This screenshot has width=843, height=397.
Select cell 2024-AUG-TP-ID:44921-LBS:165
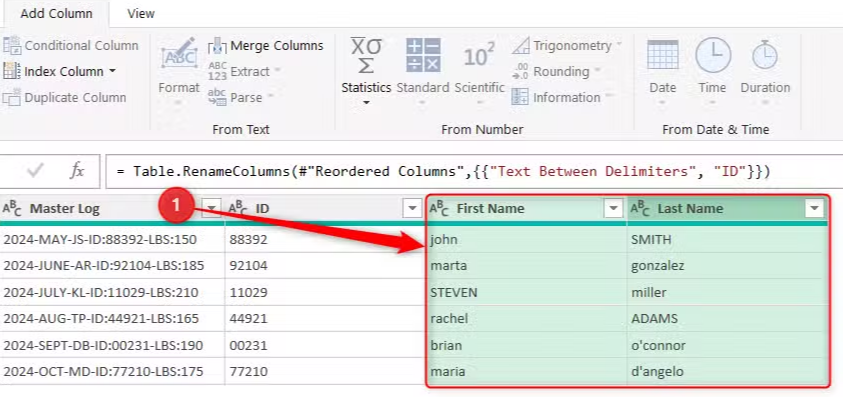click(x=112, y=318)
